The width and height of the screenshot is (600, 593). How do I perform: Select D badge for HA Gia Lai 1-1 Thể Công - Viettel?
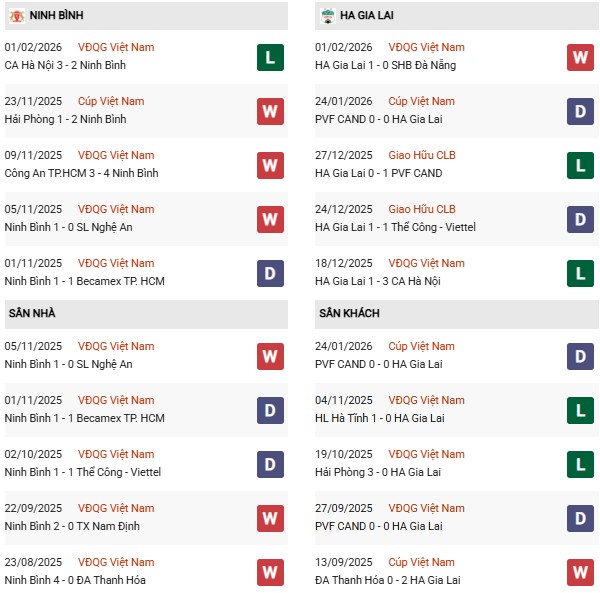pyautogui.click(x=581, y=219)
